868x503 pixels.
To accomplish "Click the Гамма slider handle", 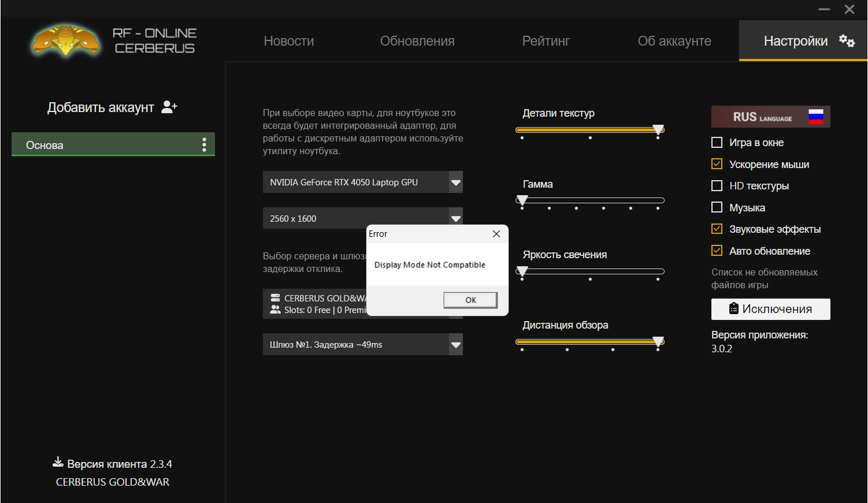I will tap(522, 200).
